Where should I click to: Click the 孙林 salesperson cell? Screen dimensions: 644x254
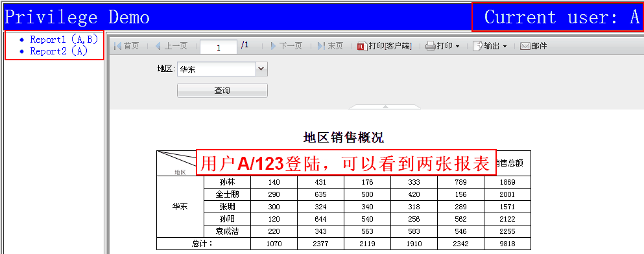(x=227, y=182)
